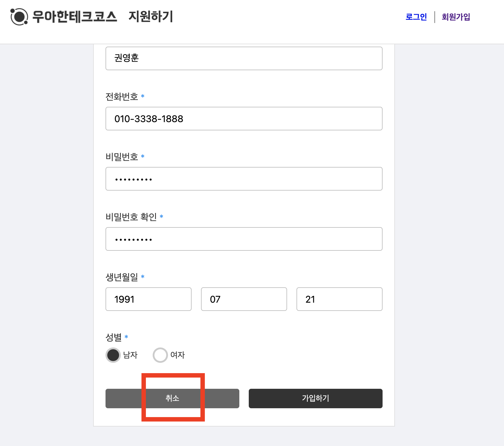Click the 취소 cancel button
Image resolution: width=504 pixels, height=446 pixels.
click(172, 399)
